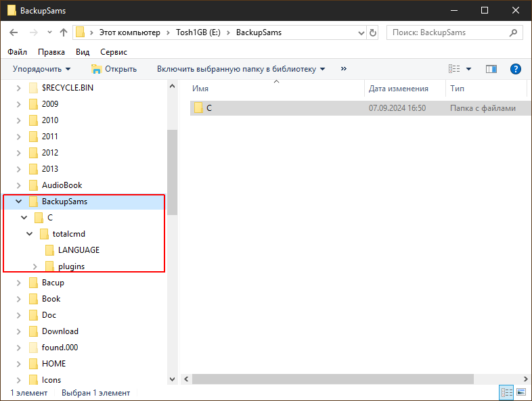Click the refresh button in address bar
The width and height of the screenshot is (532, 401).
(x=372, y=32)
